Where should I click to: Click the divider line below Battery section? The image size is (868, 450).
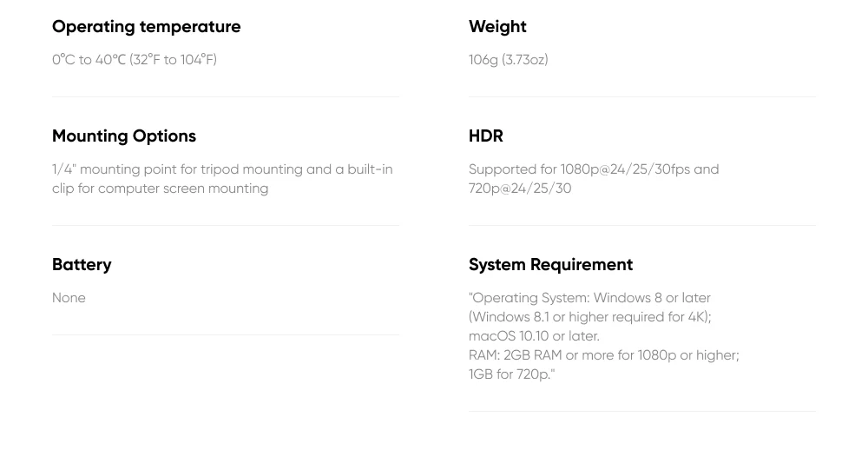[226, 335]
